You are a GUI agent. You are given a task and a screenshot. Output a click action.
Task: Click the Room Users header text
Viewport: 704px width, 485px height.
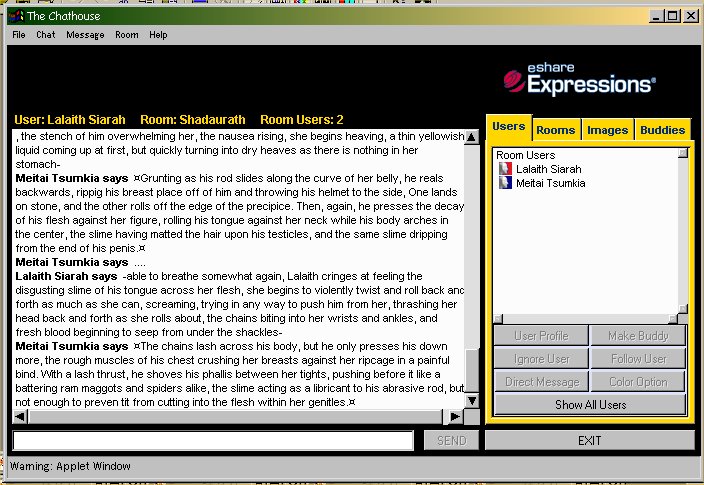coord(526,155)
